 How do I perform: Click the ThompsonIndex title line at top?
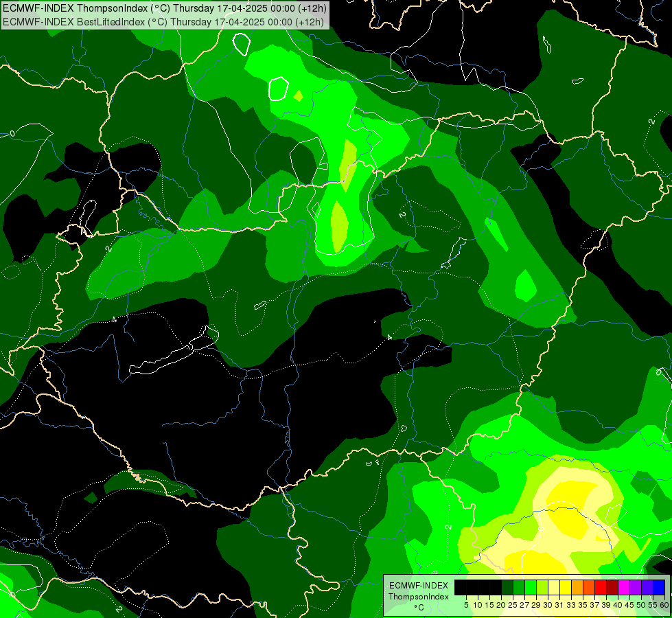(165, 8)
